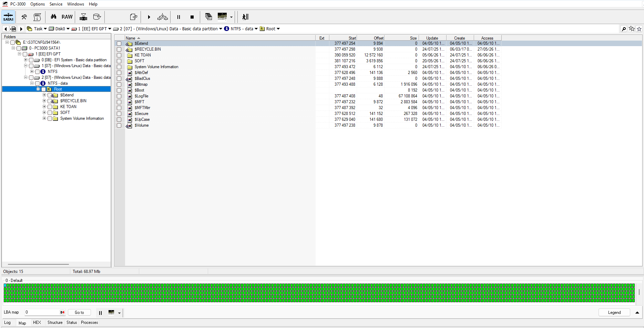The image size is (644, 328).
Task: Open the Options menu
Action: 38,4
